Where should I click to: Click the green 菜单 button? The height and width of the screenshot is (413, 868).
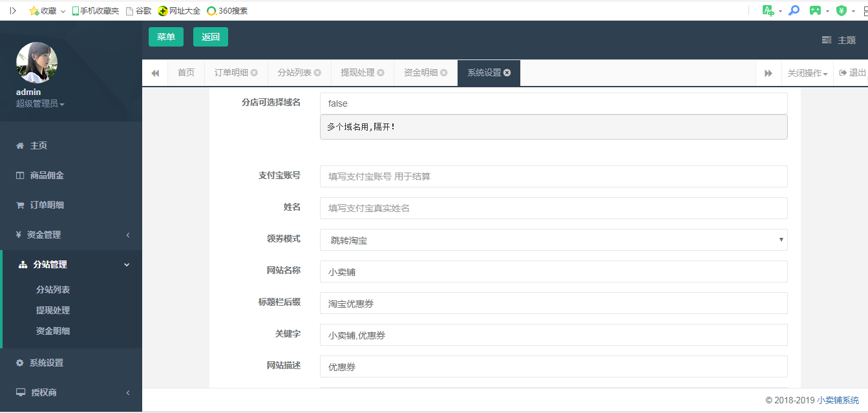tap(166, 37)
